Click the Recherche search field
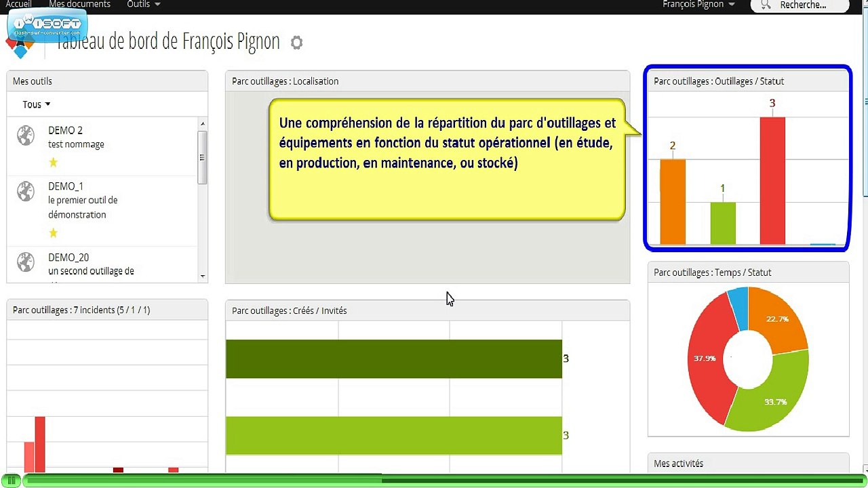The width and height of the screenshot is (868, 488). coord(800,5)
